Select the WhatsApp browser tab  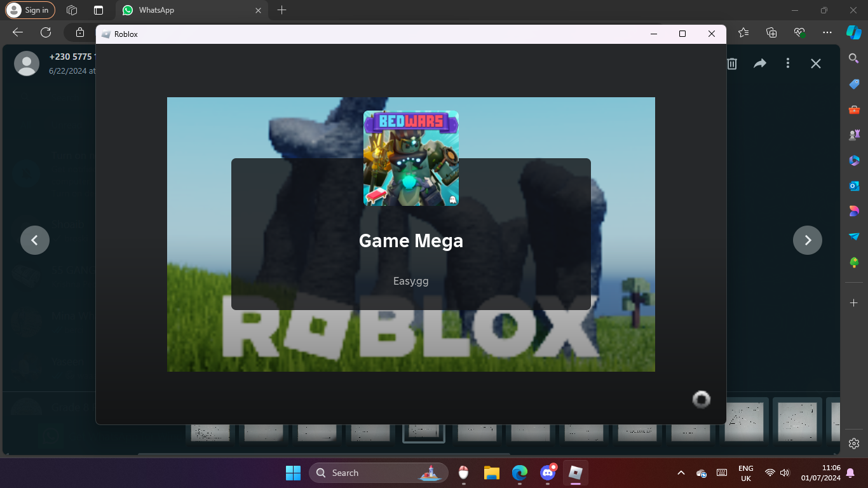[192, 10]
